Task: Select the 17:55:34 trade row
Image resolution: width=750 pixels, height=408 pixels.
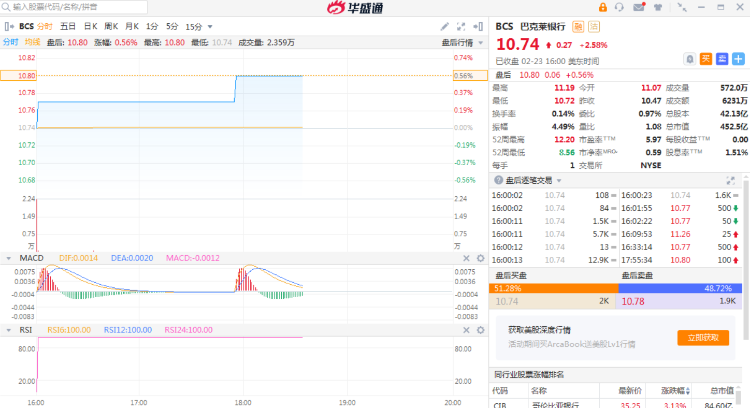Action: click(x=680, y=260)
